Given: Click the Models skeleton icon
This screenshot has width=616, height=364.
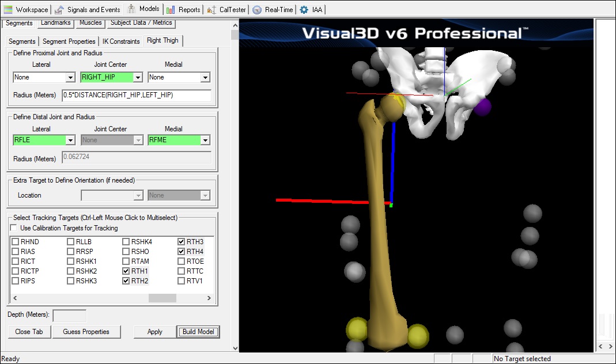Looking at the screenshot, I should (x=131, y=9).
